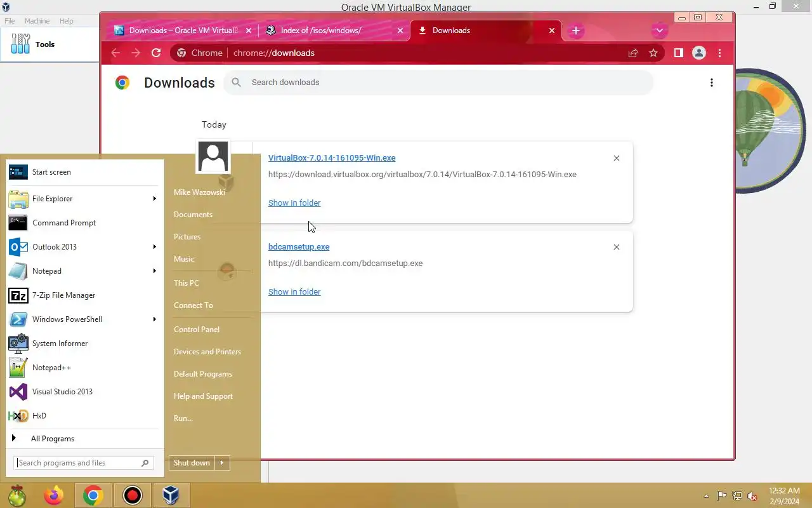
Task: Select Tools in VirtualBox Manager
Action: 49,44
